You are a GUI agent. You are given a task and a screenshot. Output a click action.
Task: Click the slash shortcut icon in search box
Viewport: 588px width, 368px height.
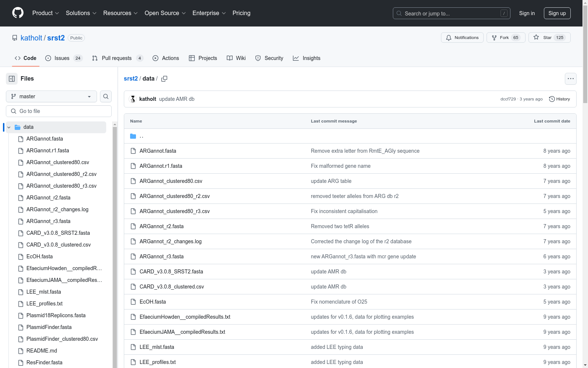504,13
